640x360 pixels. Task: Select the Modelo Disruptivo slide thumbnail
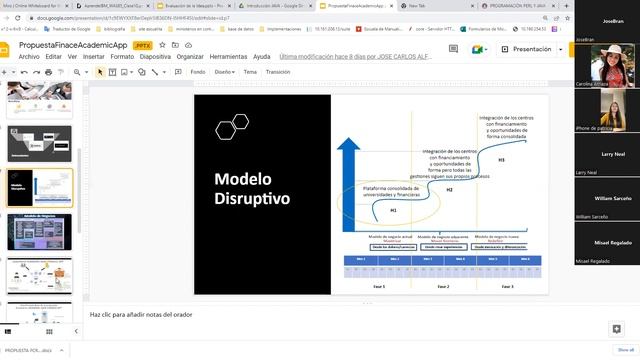[40, 188]
